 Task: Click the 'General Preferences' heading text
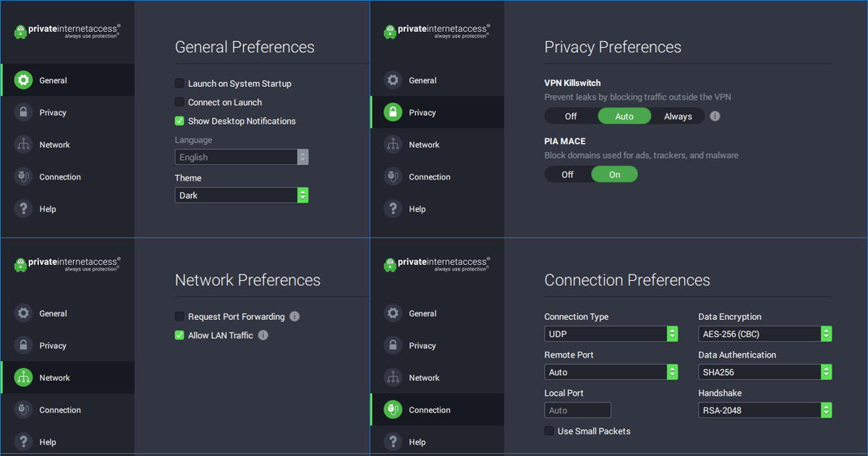[x=244, y=47]
